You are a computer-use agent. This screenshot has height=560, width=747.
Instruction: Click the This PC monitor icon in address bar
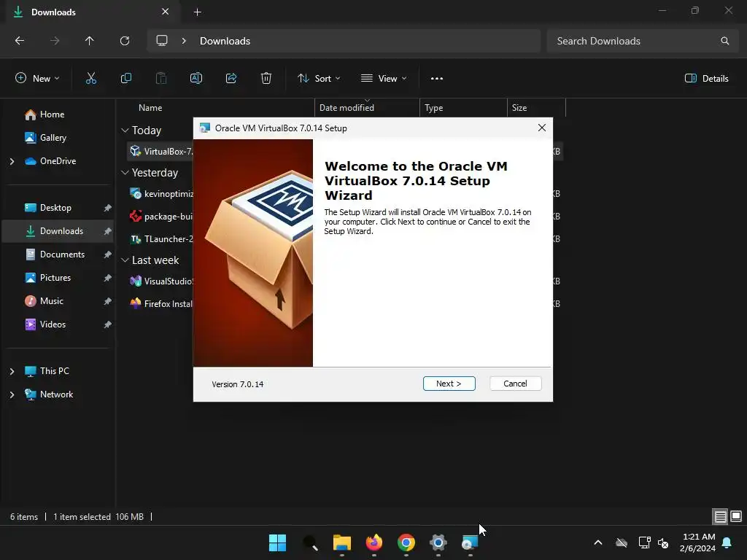coord(162,41)
